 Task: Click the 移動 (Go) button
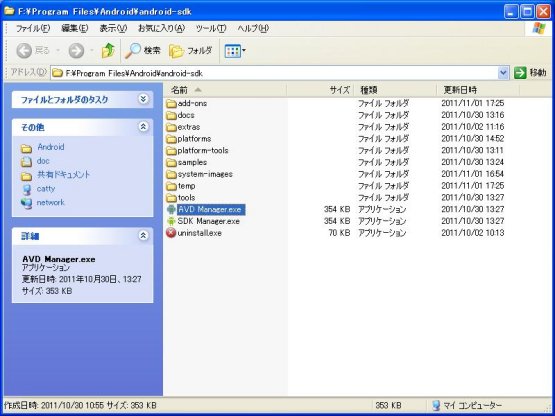[x=530, y=73]
